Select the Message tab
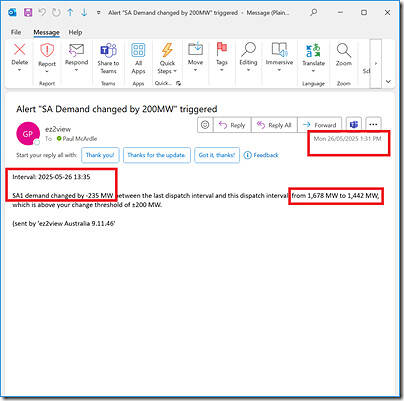404x401 pixels. [46, 32]
